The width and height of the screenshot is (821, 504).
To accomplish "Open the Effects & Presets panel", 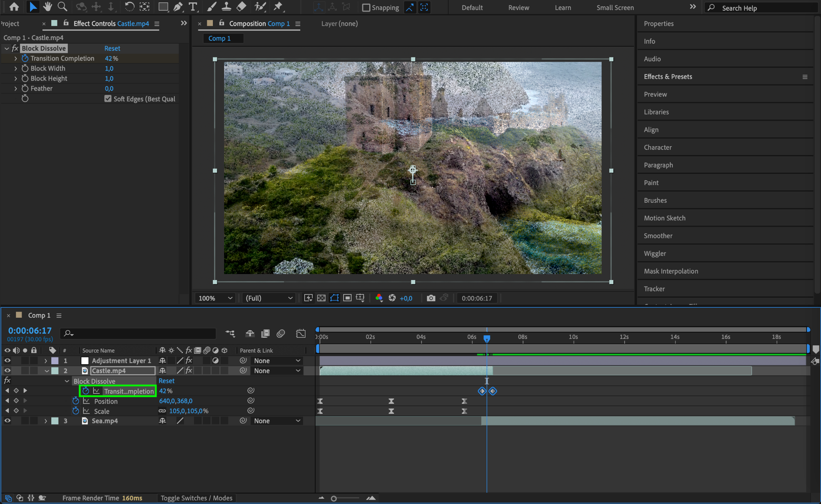I will point(668,77).
